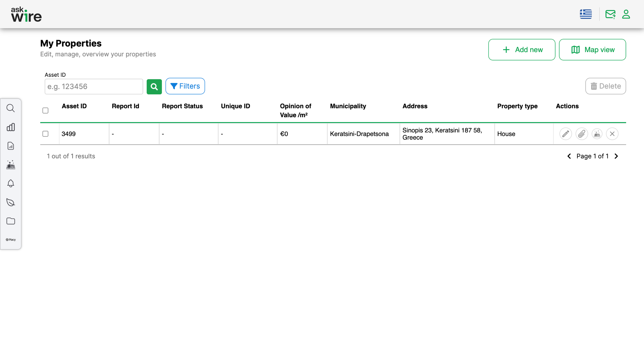Image resolution: width=644 pixels, height=348 pixels.
Task: Switch to Map view
Action: 592,50
